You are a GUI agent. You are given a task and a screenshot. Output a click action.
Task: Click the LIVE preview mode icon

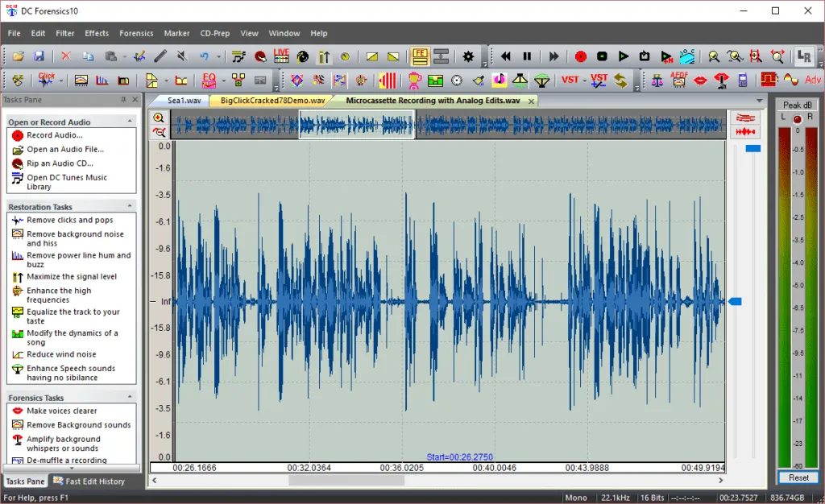pyautogui.click(x=281, y=56)
